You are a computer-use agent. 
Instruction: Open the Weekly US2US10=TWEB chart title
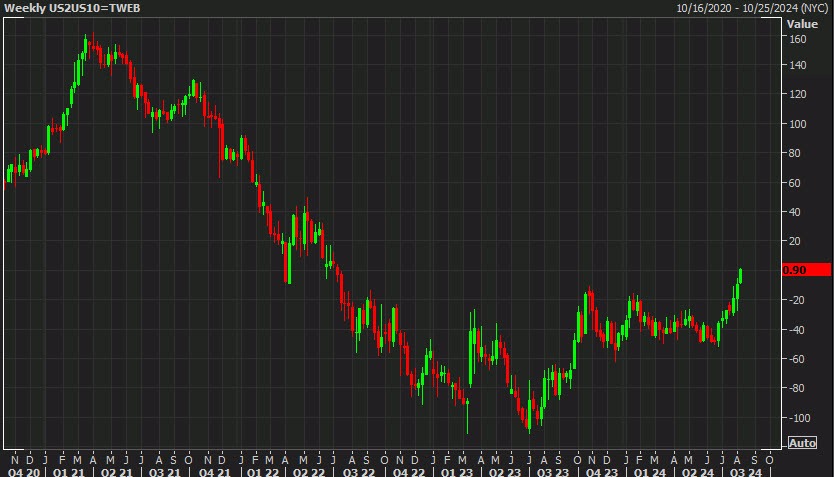[72, 8]
